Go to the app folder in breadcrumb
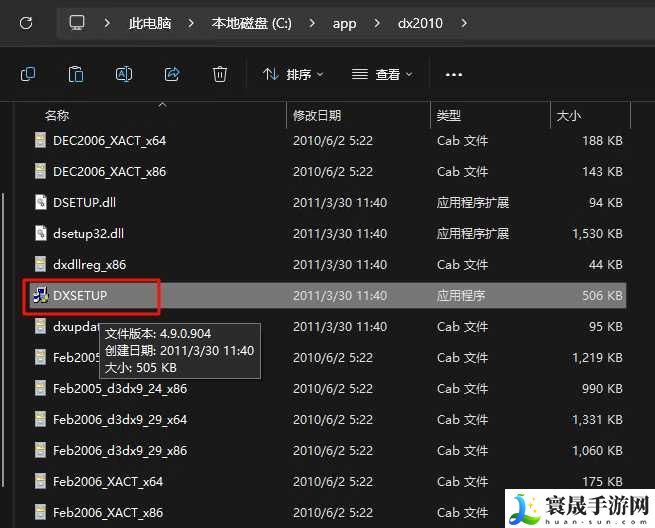 [346, 22]
